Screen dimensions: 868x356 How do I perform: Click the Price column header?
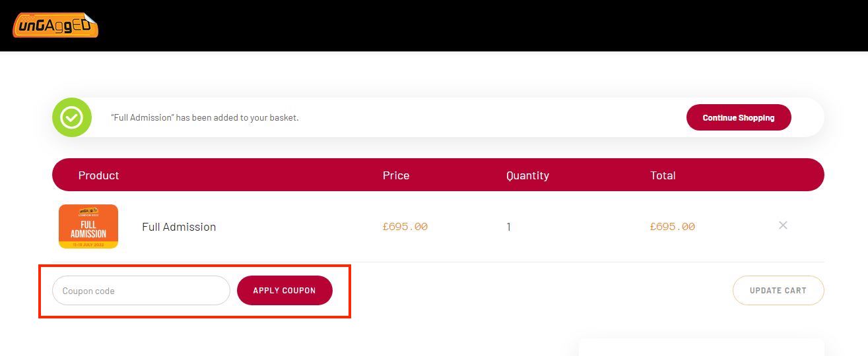(x=396, y=175)
